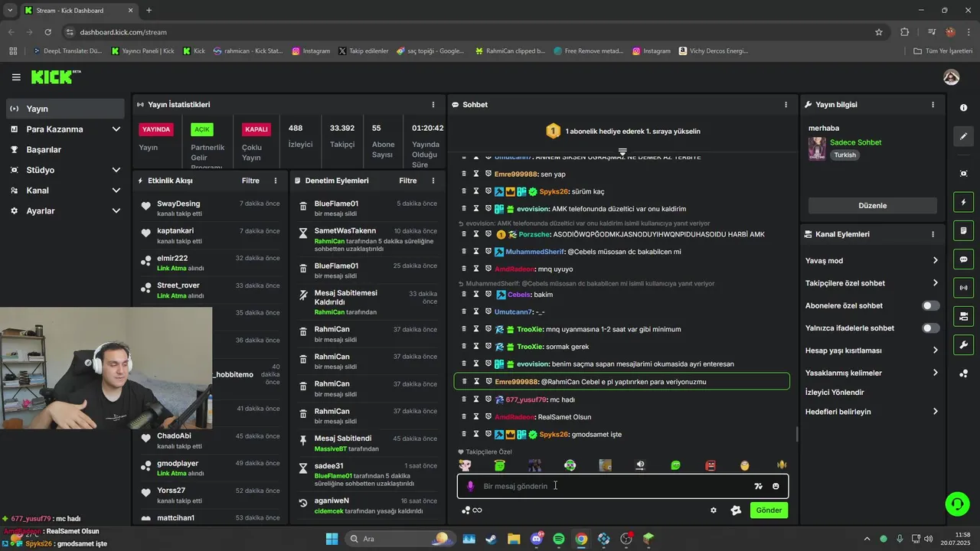Delete Emre999988's 'sen yap' message with trash icon
Screen dimensions: 980x551
tap(463, 174)
